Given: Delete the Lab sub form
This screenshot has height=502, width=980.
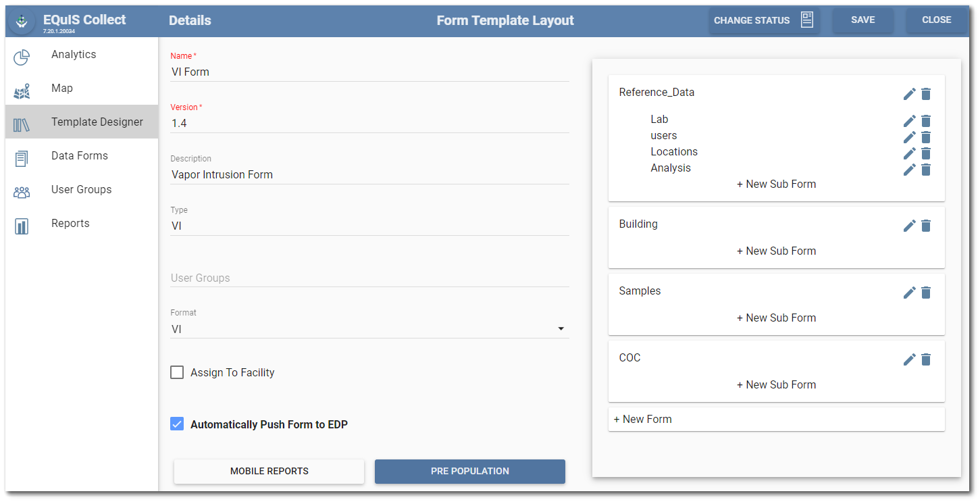Looking at the screenshot, I should 926,121.
